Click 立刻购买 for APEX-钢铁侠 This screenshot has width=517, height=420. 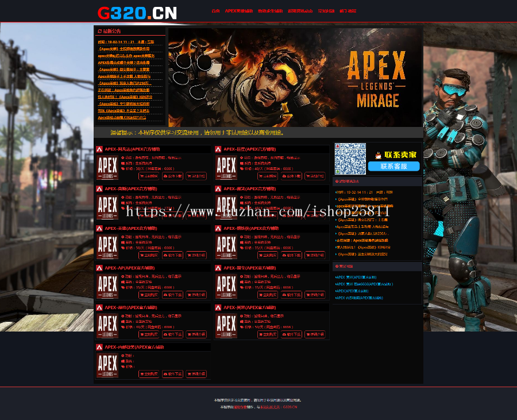coord(267,255)
